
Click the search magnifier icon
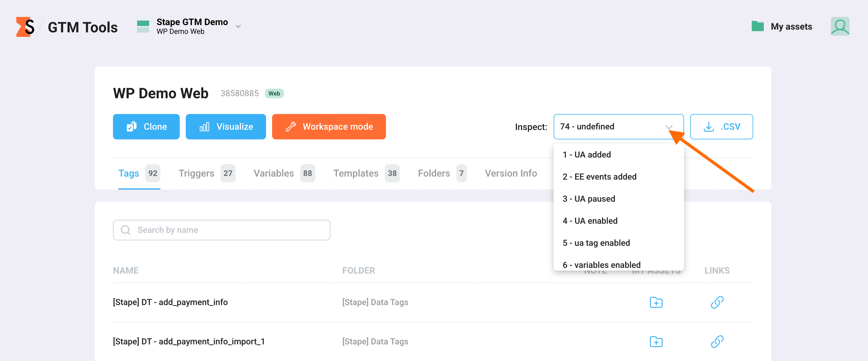(x=126, y=230)
